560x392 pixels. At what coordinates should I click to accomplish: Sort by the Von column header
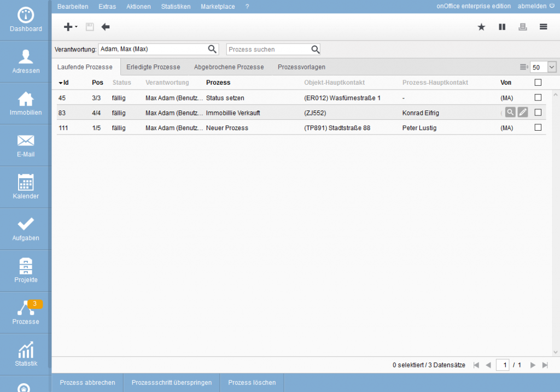click(x=506, y=83)
